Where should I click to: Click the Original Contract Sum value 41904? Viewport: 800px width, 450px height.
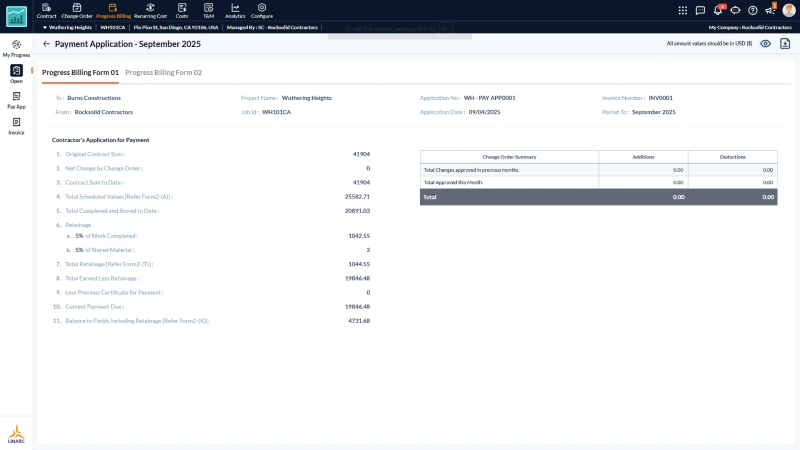(x=361, y=154)
